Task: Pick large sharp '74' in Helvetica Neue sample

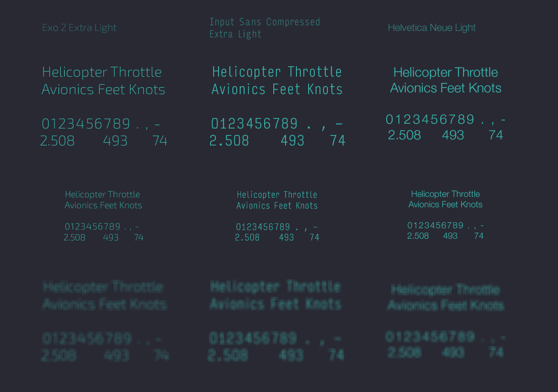Action: tap(496, 135)
